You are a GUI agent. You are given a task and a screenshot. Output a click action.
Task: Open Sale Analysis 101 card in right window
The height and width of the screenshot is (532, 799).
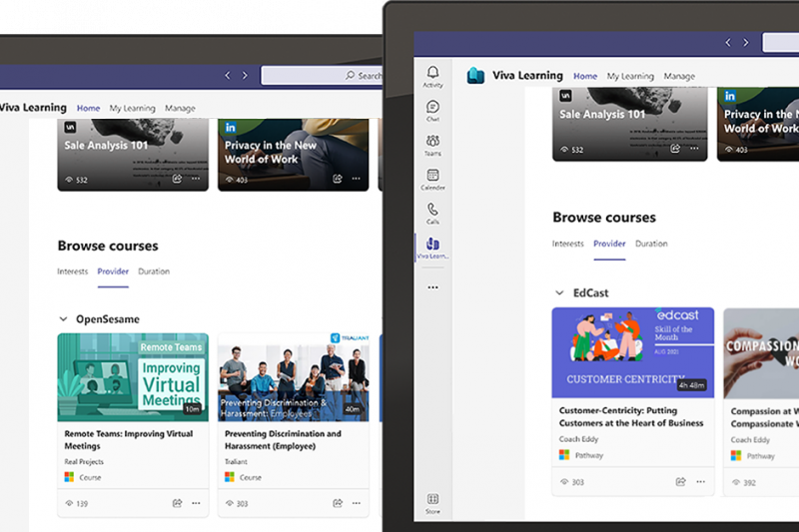630,124
